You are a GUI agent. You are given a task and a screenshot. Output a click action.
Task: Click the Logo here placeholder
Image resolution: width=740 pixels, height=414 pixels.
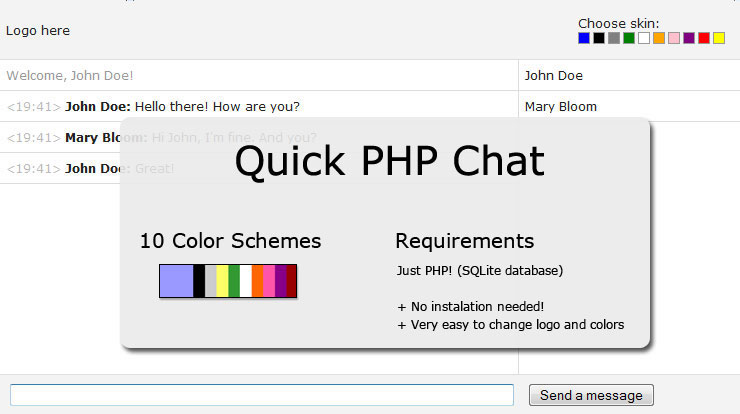(38, 31)
